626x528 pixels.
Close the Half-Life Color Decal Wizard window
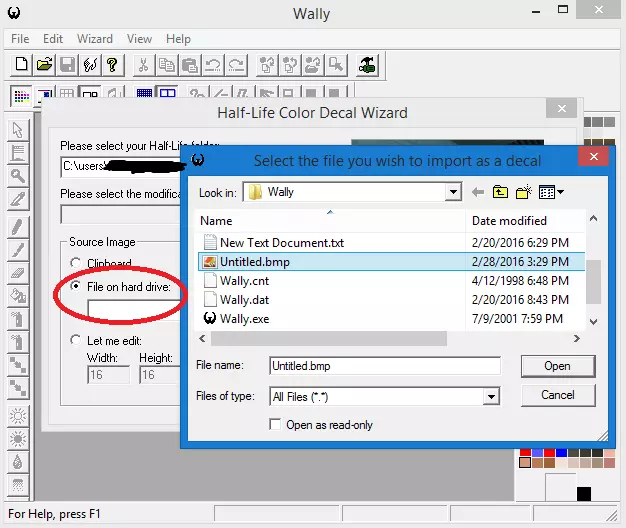pos(562,109)
